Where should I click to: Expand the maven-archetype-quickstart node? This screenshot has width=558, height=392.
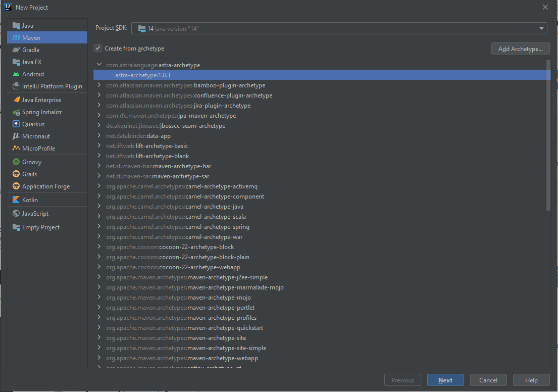99,327
